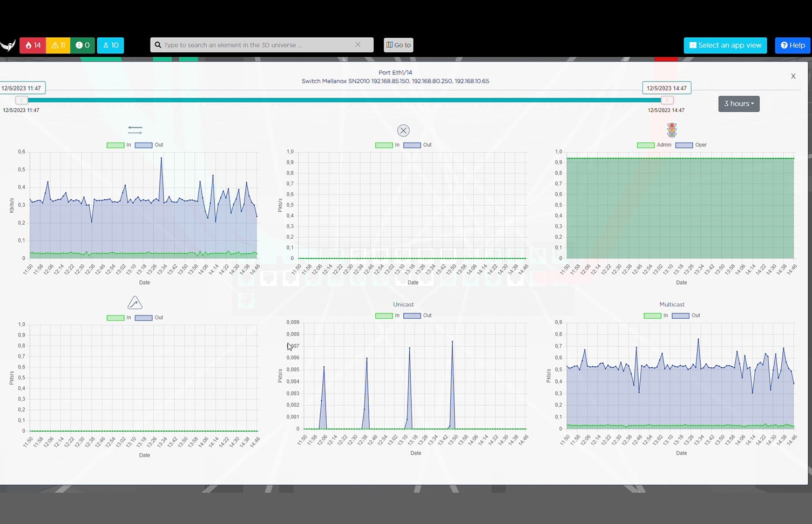Toggle In series in errors chart

388,145
